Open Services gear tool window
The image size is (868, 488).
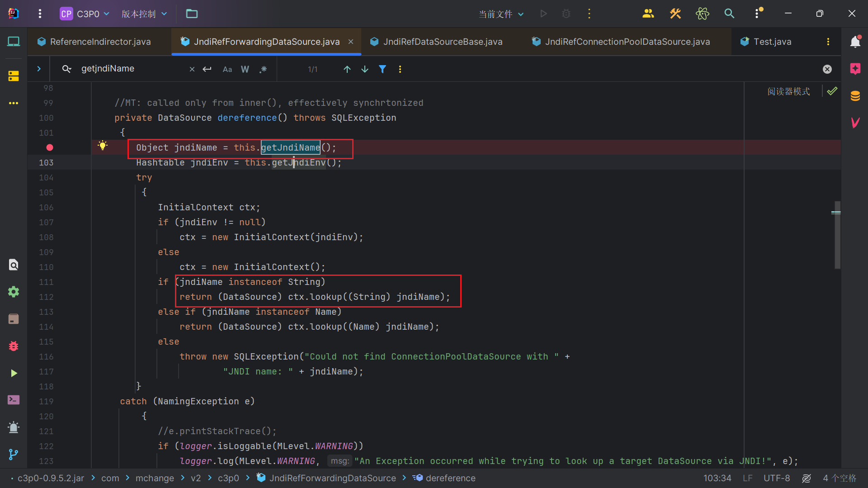pyautogui.click(x=14, y=292)
